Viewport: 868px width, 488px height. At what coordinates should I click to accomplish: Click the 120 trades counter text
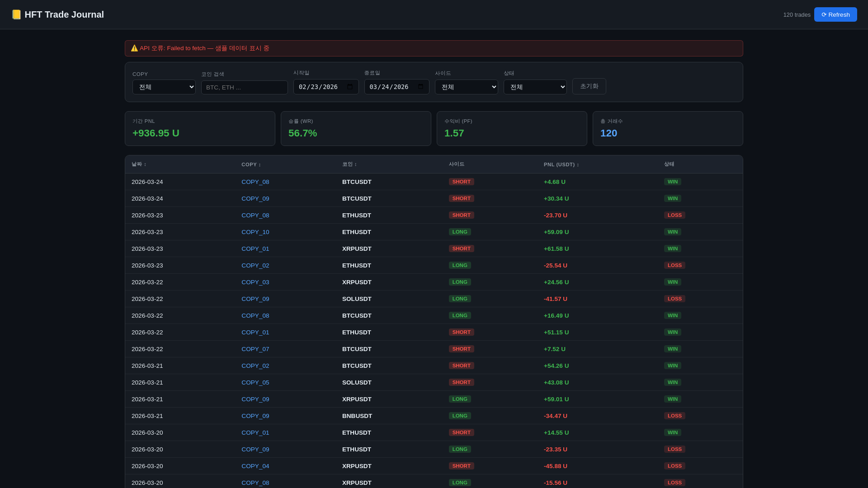(x=797, y=15)
